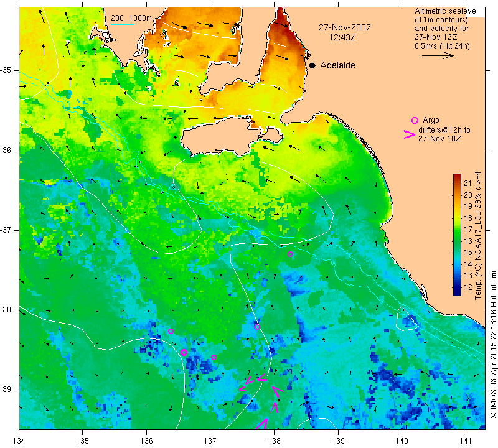
Task: Click the 21 value on the temperature scale
Action: 468,183
